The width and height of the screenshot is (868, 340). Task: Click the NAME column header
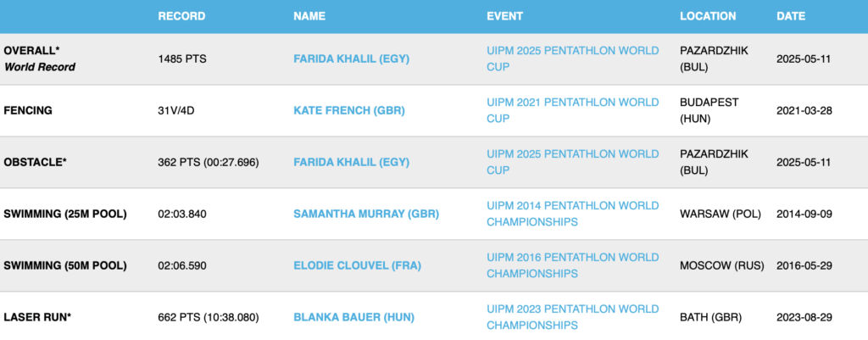point(309,16)
